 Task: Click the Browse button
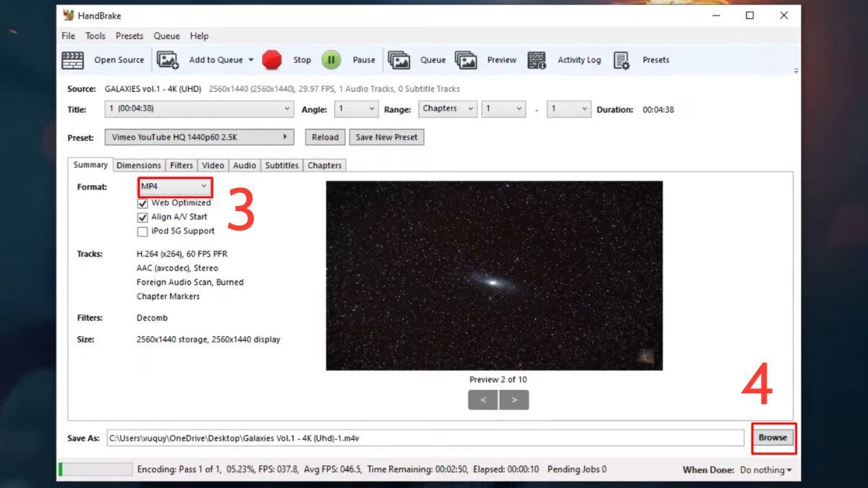click(x=773, y=438)
